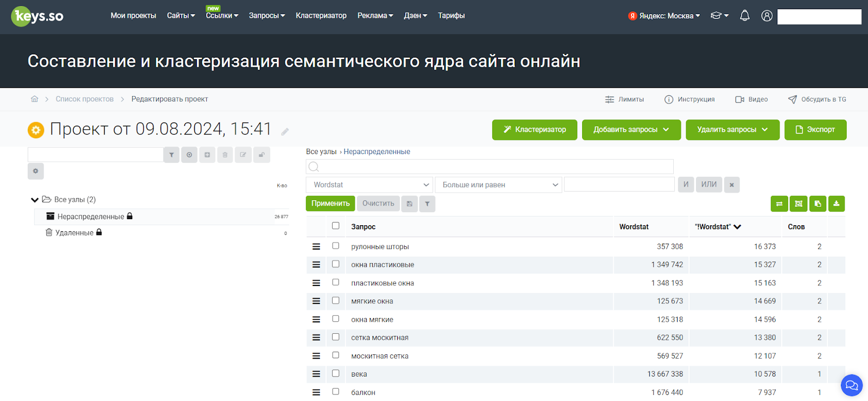
Task: Click lock icon next to Нераспределенные
Action: (x=130, y=216)
